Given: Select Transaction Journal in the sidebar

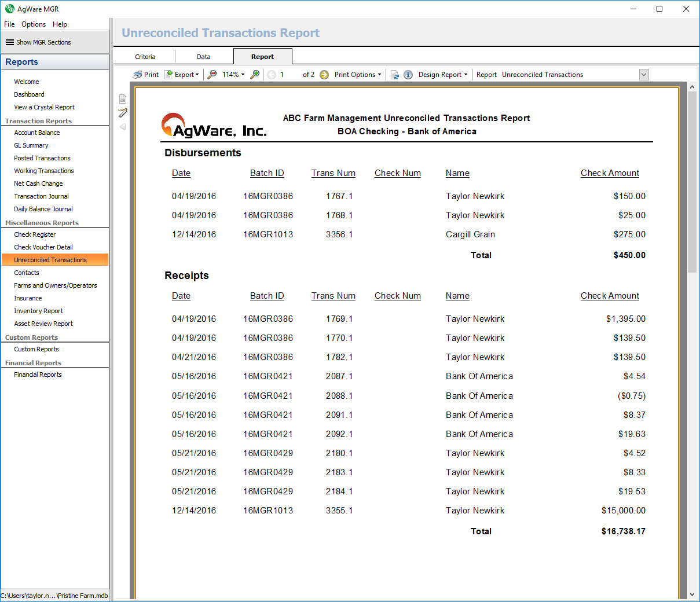Looking at the screenshot, I should pyautogui.click(x=41, y=196).
